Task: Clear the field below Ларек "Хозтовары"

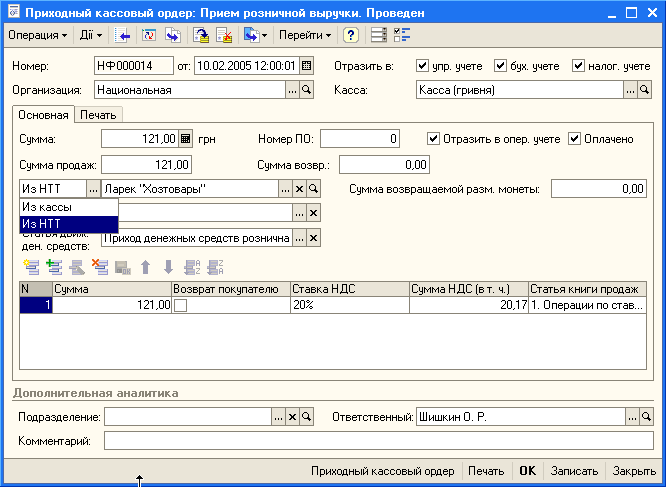Action: pos(313,213)
